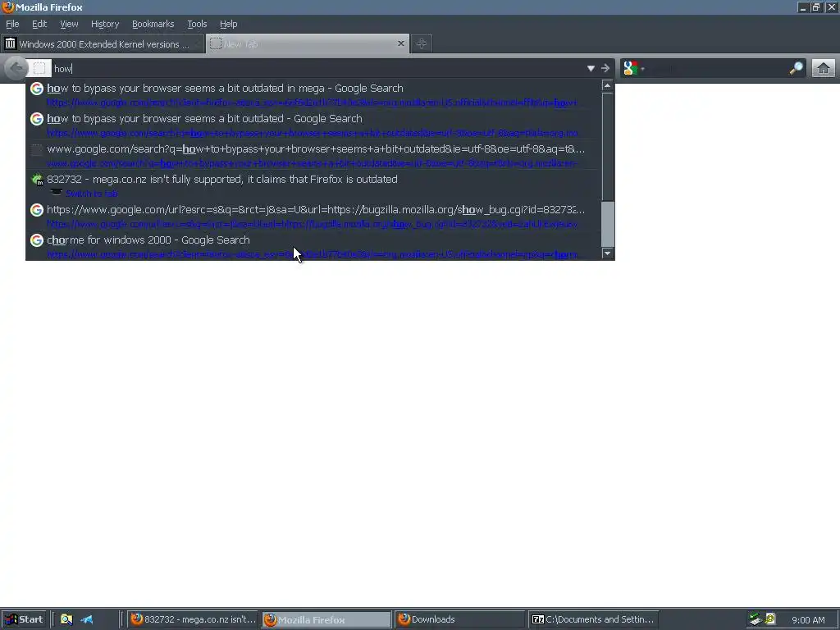
Task: Click the 9:00 AM system clock
Action: tap(808, 620)
